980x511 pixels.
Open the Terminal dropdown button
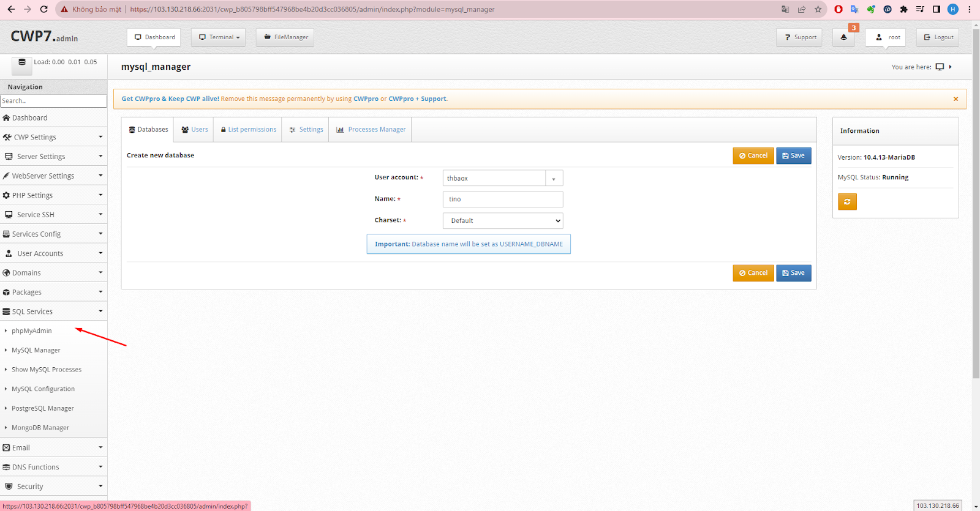pyautogui.click(x=219, y=37)
